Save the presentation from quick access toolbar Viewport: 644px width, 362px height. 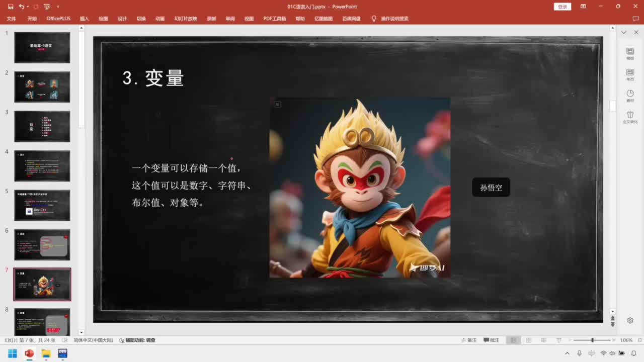coord(10,7)
